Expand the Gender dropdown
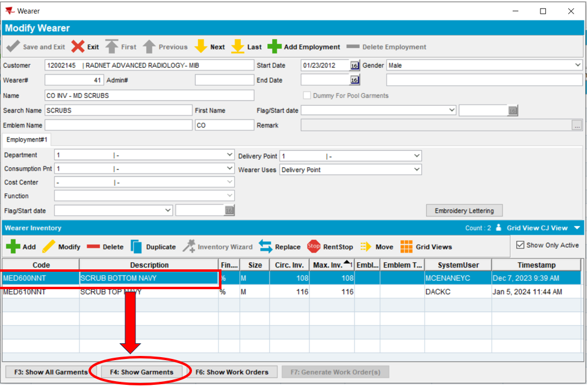Image resolution: width=588 pixels, height=389 pixels. 578,65
